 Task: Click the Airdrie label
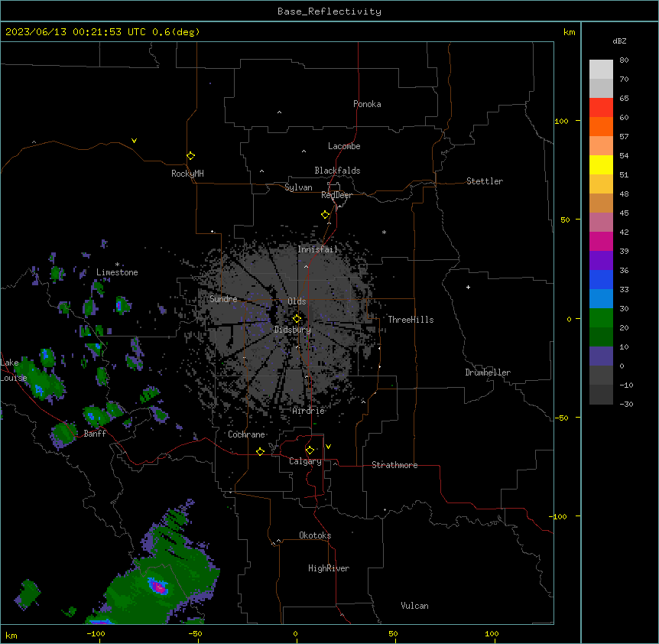click(308, 411)
